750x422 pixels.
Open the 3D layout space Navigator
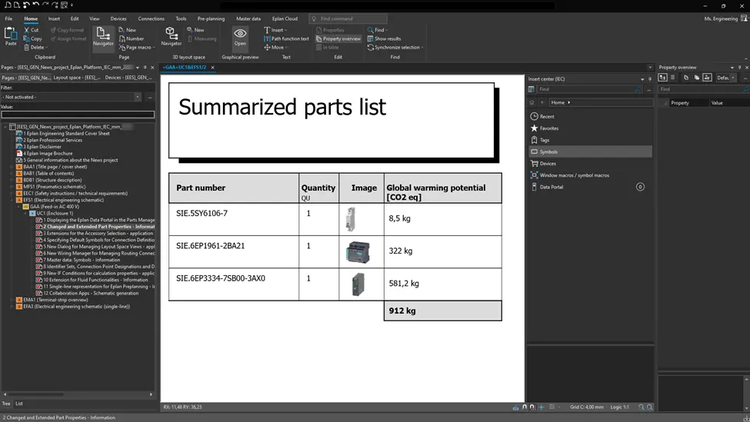pos(172,37)
